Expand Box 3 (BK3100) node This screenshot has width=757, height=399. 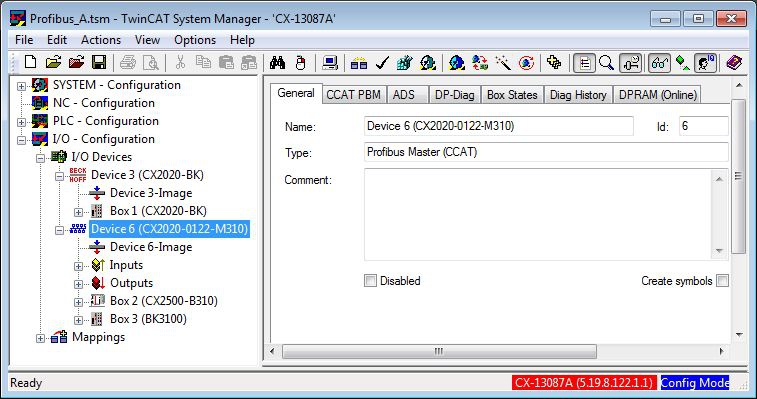[78, 320]
